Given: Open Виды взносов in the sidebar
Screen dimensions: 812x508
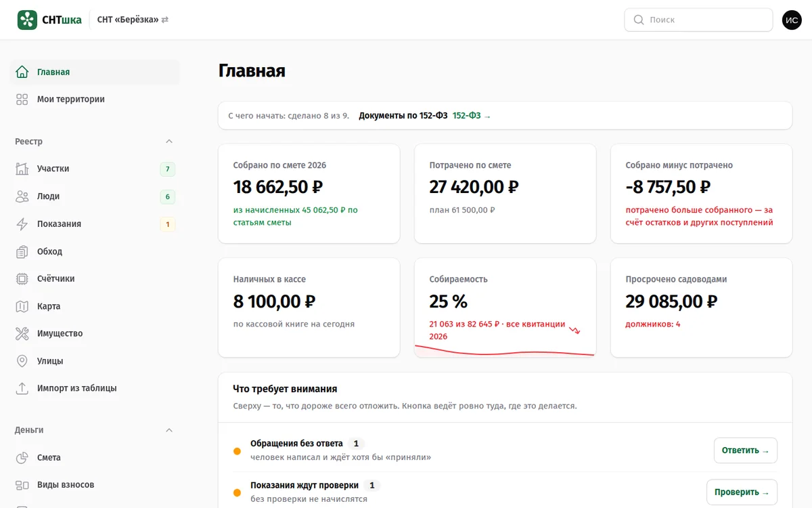Looking at the screenshot, I should tap(95, 485).
